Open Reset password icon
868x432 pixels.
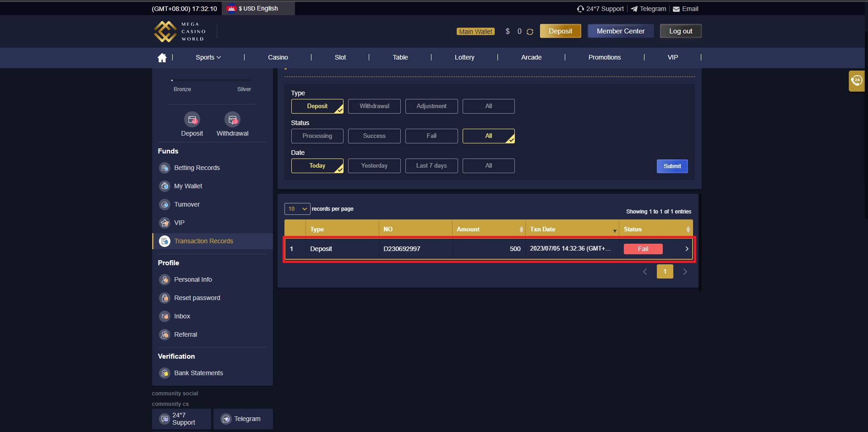(x=164, y=298)
